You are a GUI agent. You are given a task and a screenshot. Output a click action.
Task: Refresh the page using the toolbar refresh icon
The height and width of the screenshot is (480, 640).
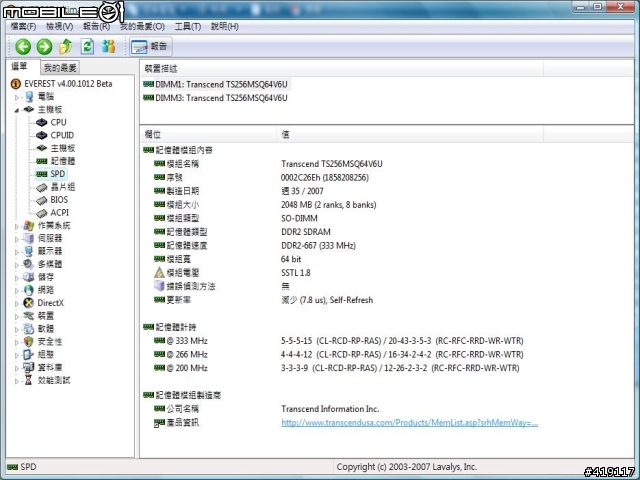[x=87, y=47]
